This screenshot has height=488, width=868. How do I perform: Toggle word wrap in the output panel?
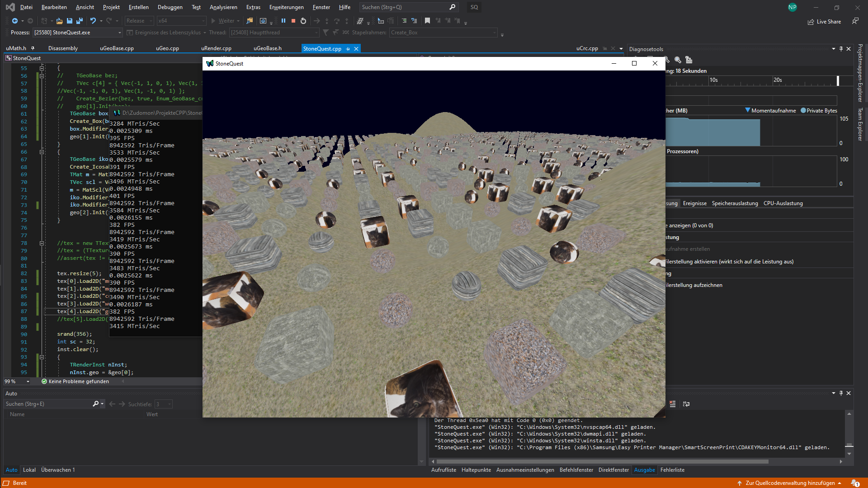pos(686,404)
